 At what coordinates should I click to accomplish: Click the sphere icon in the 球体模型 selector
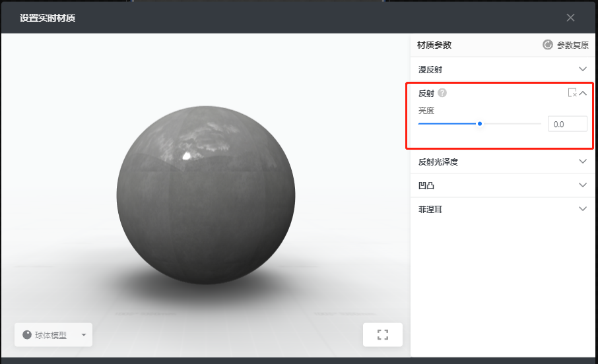tap(27, 334)
